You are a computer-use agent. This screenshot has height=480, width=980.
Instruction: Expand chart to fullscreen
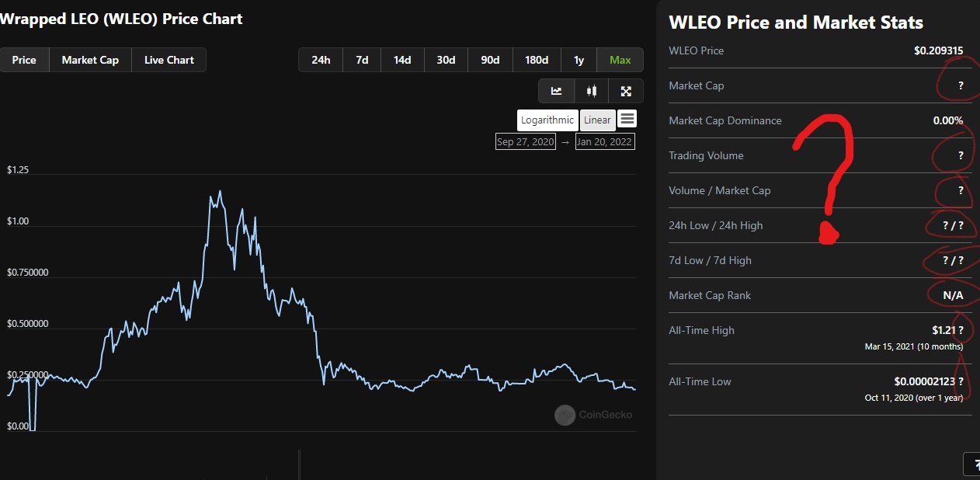626,91
